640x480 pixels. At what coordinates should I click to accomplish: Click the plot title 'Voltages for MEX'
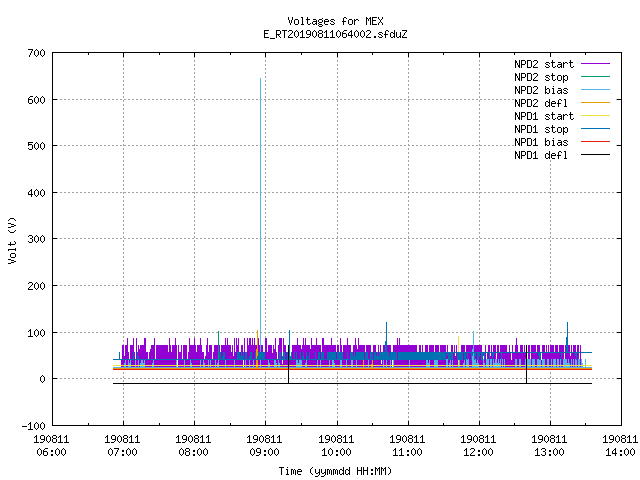[x=335, y=21]
